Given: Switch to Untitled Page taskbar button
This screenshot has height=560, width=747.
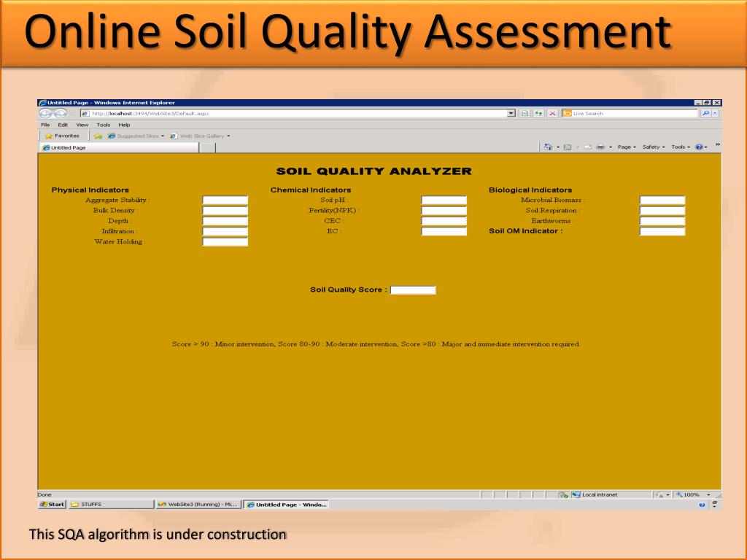Looking at the screenshot, I should pyautogui.click(x=287, y=505).
